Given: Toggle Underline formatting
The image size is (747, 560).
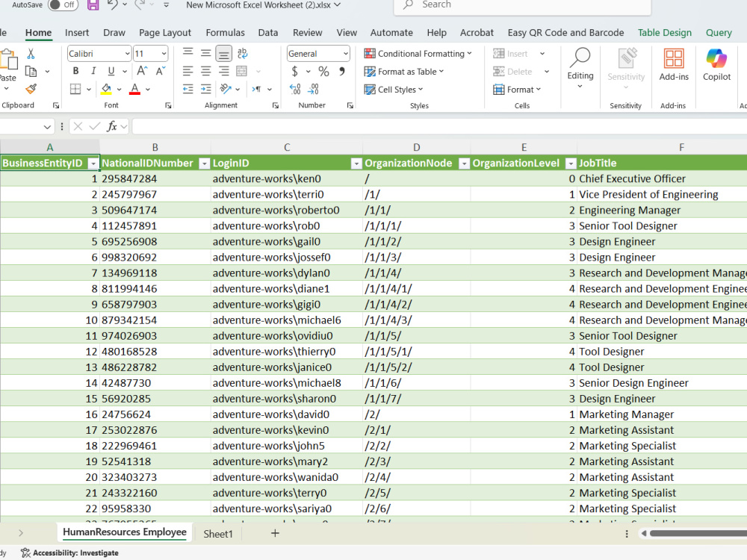Looking at the screenshot, I should [x=111, y=71].
